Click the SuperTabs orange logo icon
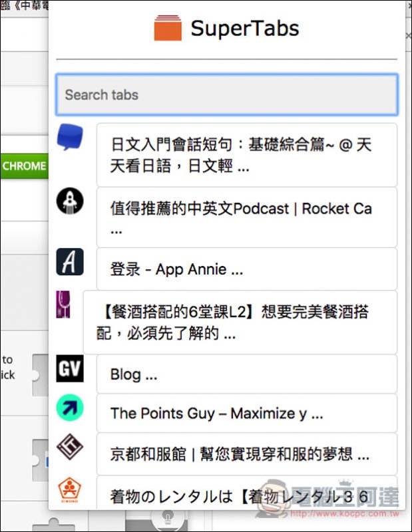Screen dimensions: 412x532 [x=168, y=28]
